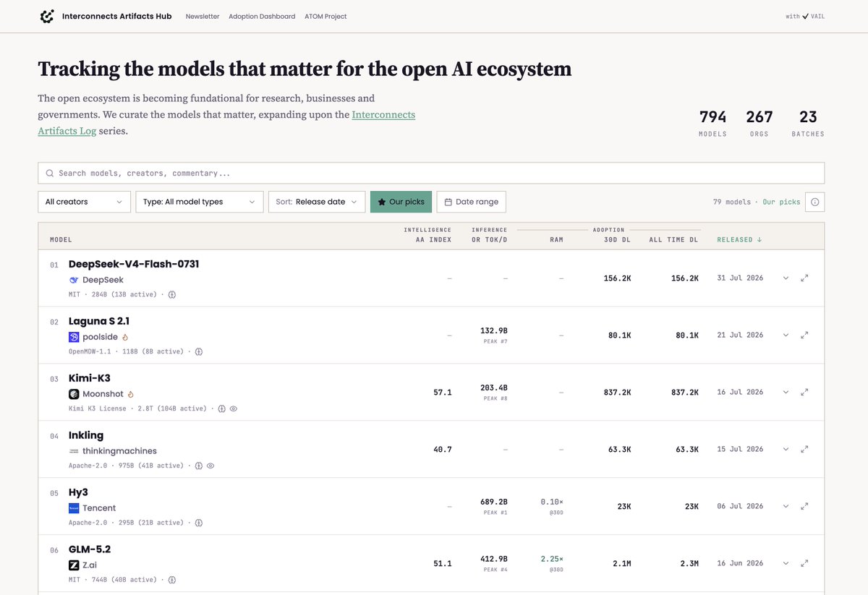The image size is (868, 595).
Task: Click the 132.9B inference value for Laguna S 2.1
Action: pos(494,330)
